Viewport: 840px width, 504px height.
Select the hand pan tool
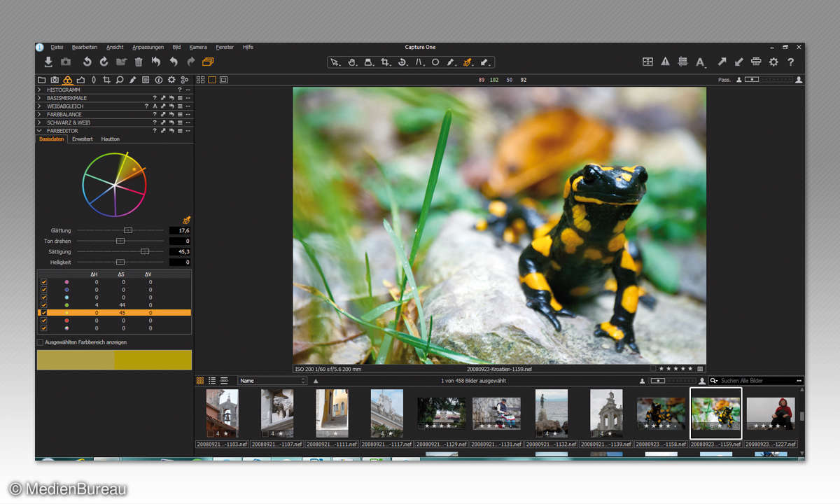(x=352, y=62)
